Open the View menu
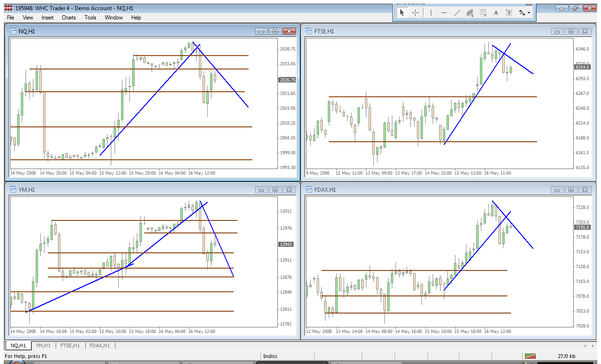 (x=28, y=18)
